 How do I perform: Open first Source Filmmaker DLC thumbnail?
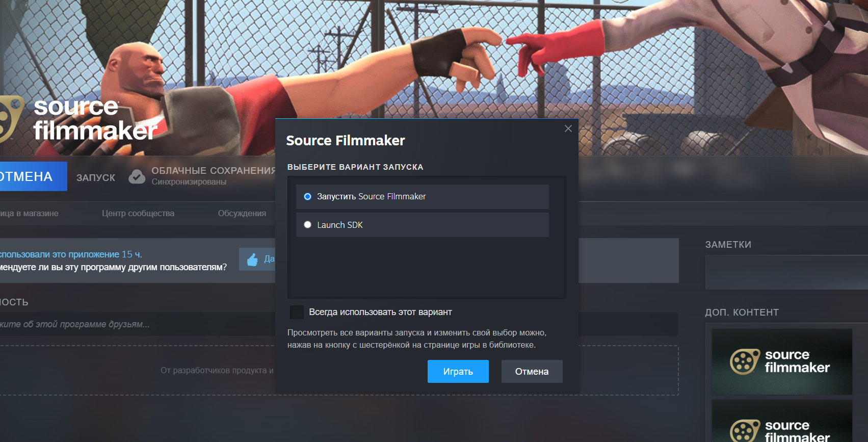pos(782,361)
